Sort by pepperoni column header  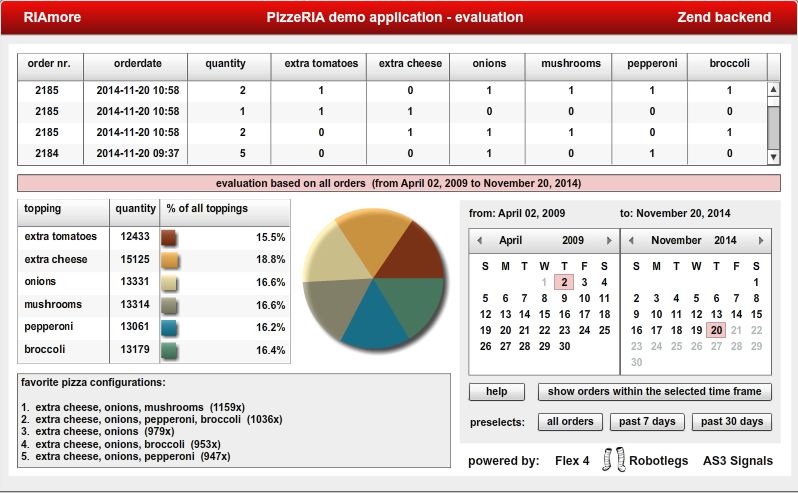649,67
